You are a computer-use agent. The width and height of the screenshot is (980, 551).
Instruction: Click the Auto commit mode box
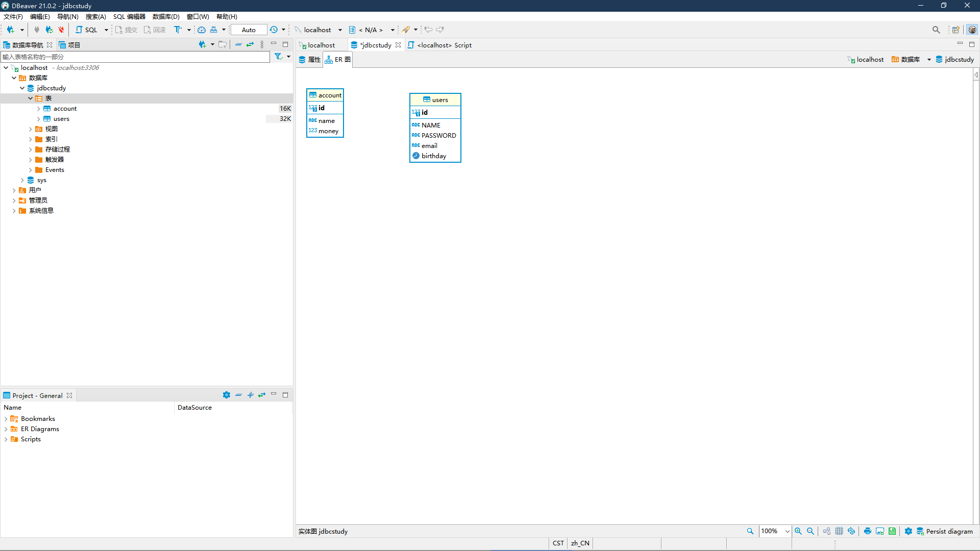click(249, 30)
